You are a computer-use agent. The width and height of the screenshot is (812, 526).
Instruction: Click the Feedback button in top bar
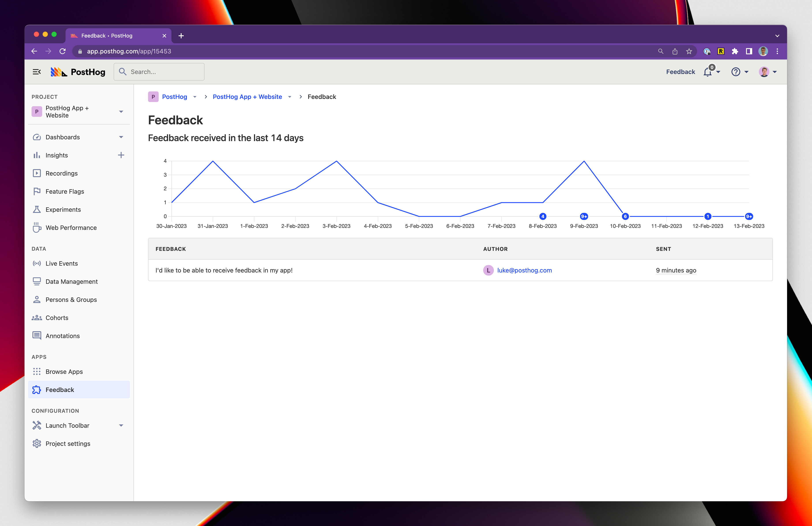[680, 72]
